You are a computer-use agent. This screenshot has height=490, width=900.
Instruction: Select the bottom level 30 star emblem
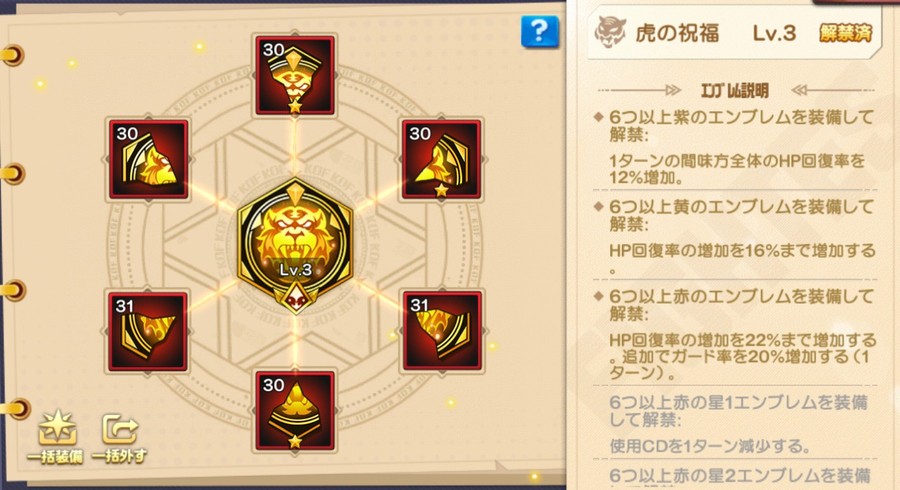(x=295, y=411)
